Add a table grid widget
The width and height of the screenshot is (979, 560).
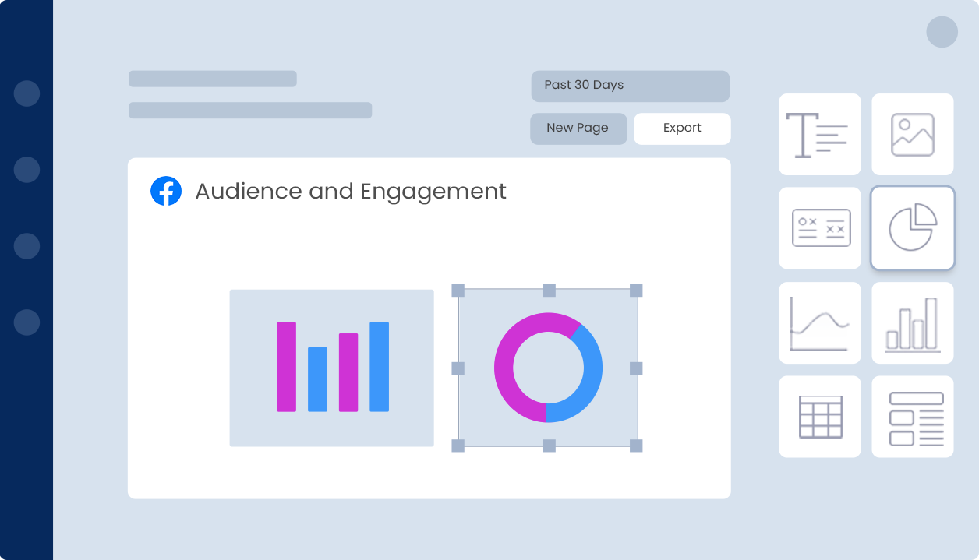pyautogui.click(x=820, y=417)
